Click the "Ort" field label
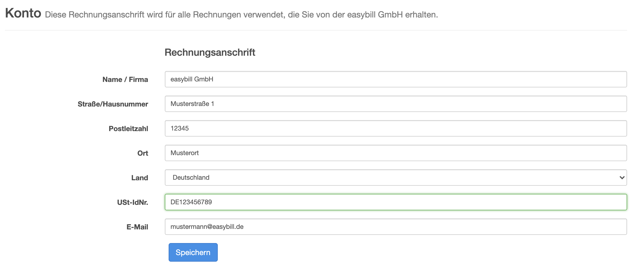 [x=143, y=153]
